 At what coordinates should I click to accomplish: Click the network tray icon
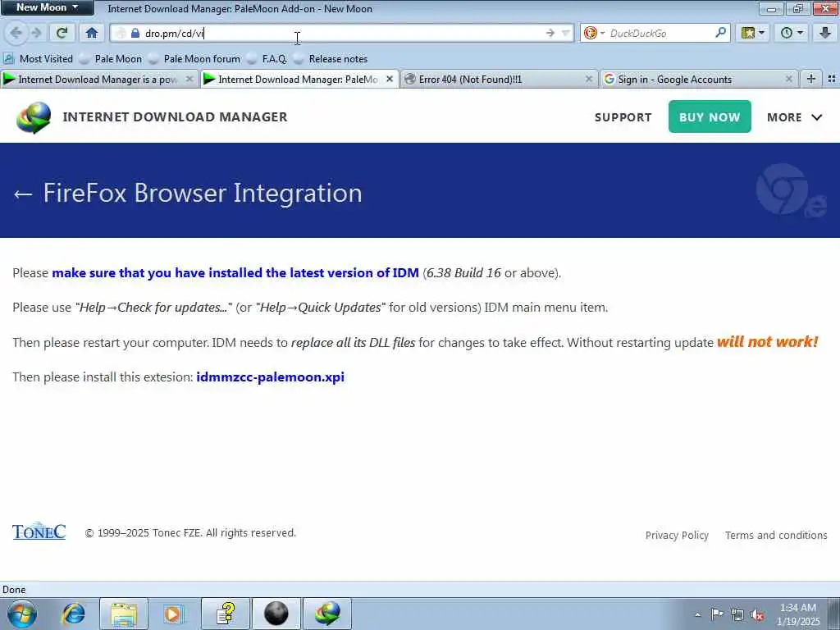[737, 615]
